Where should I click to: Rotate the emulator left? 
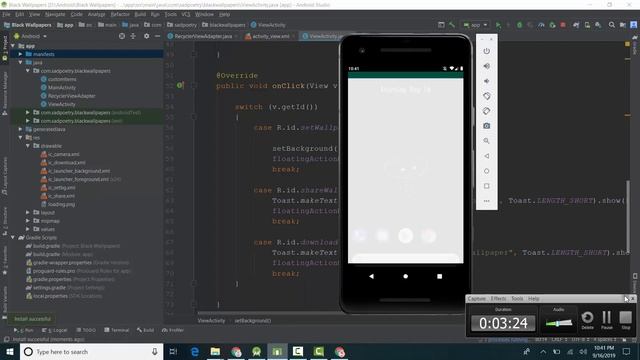click(x=487, y=96)
